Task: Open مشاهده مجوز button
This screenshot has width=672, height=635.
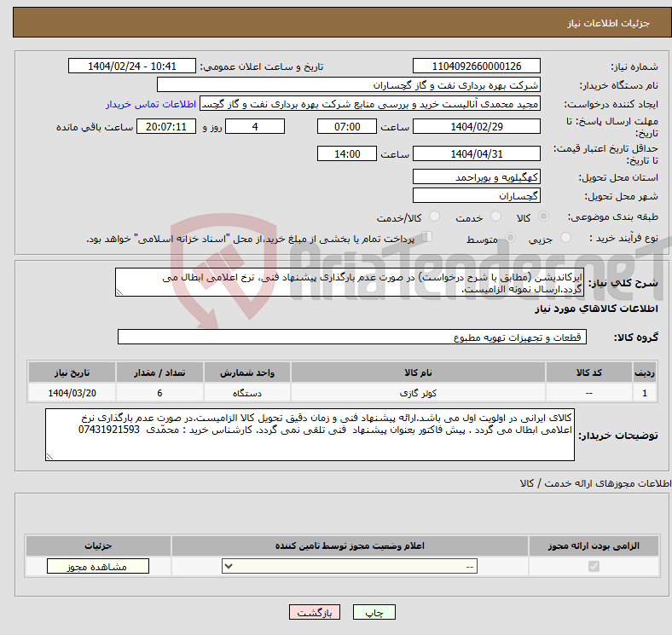Action: (98, 566)
